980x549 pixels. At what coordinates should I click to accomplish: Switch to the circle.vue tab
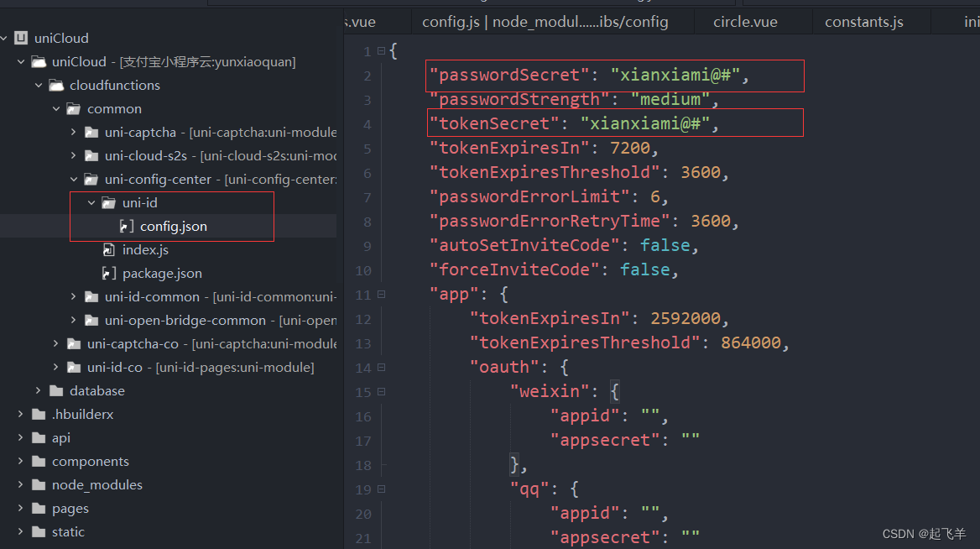pos(745,22)
